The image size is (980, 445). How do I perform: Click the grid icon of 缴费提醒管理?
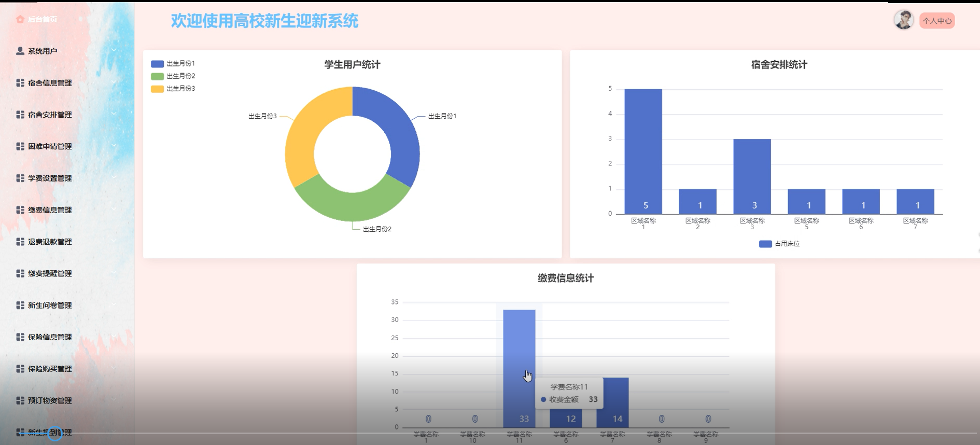20,273
